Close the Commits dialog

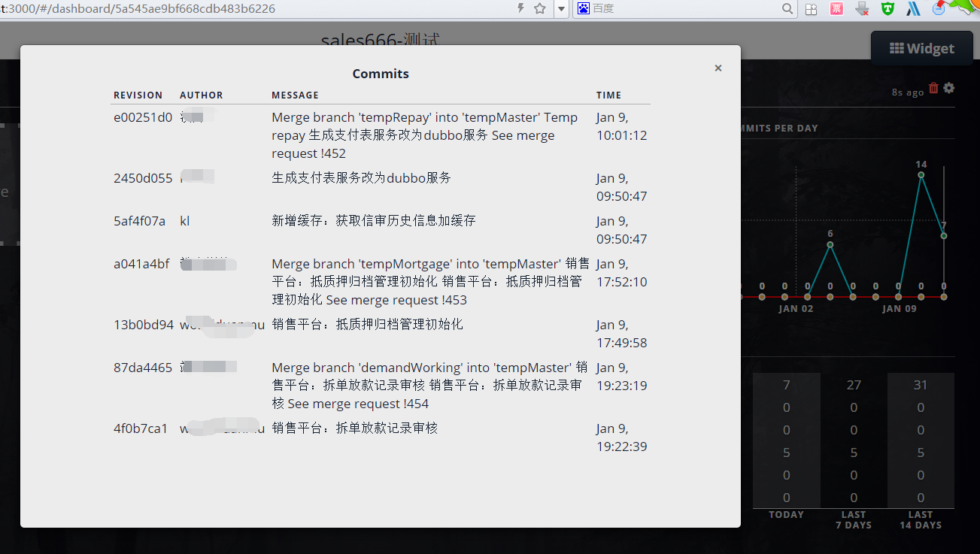718,68
